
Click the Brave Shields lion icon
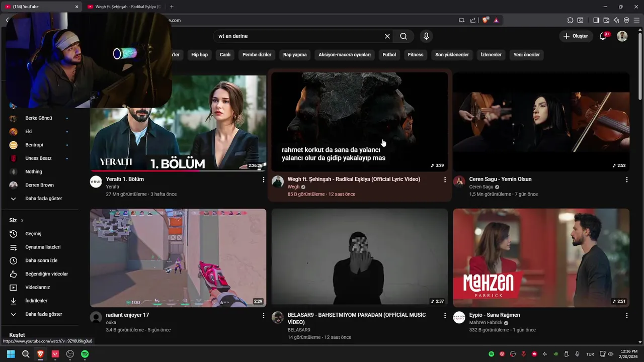click(x=486, y=20)
